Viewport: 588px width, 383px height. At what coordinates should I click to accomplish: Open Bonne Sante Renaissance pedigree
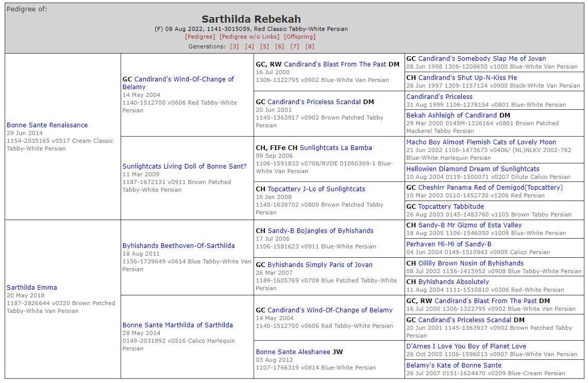[47, 125]
